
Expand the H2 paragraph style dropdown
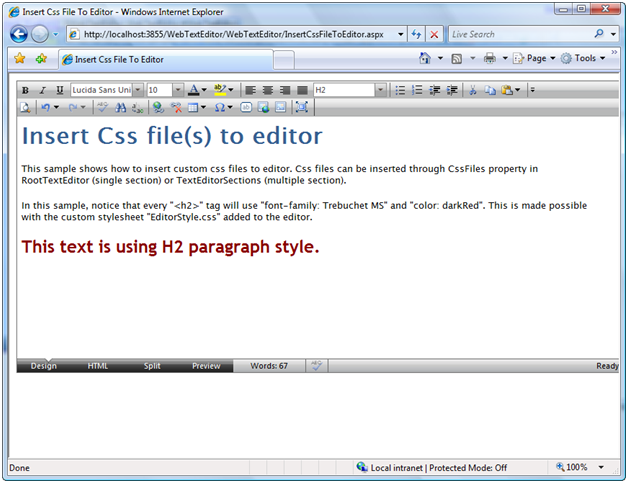pyautogui.click(x=380, y=90)
